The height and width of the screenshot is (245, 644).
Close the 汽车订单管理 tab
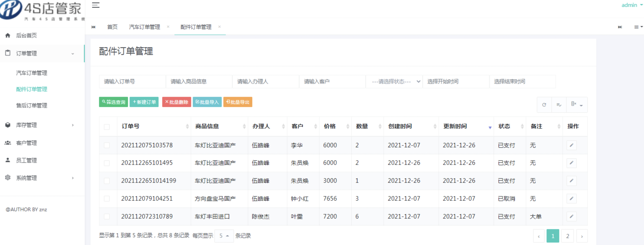tap(168, 27)
